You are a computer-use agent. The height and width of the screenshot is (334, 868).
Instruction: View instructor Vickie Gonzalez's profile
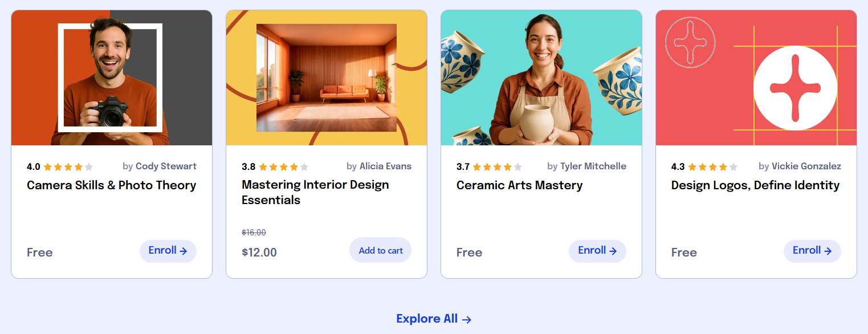click(806, 166)
